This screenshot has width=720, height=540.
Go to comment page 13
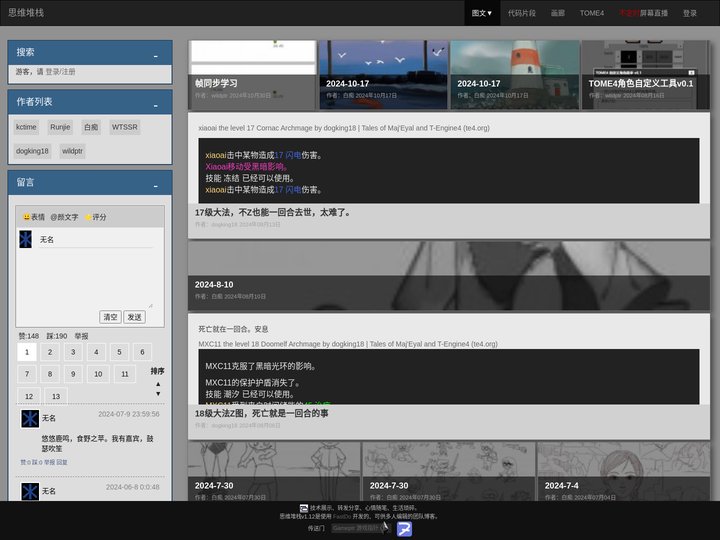56,396
